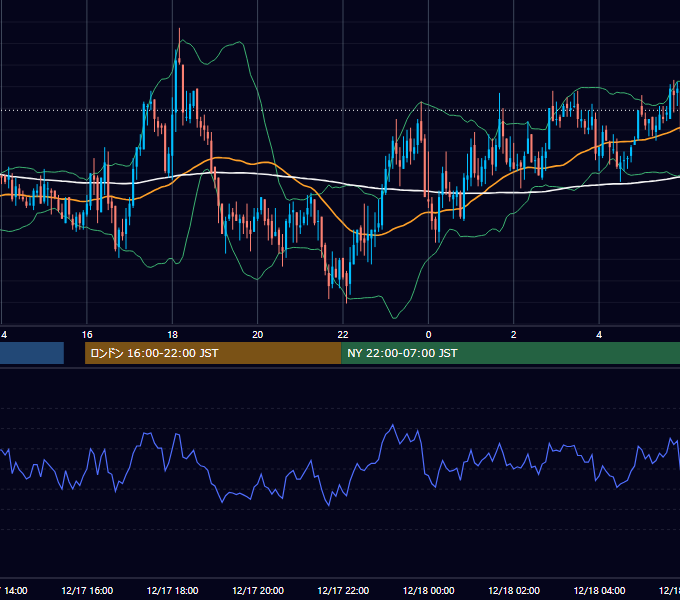This screenshot has height=600, width=680.
Task: Click the 12/17 22:00 date label
Action: pos(343,591)
